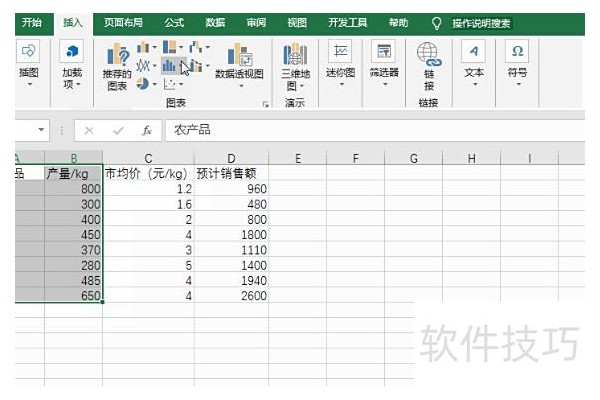
Task: Expand the 数据透视图 dropdown arrow
Action: tap(241, 86)
